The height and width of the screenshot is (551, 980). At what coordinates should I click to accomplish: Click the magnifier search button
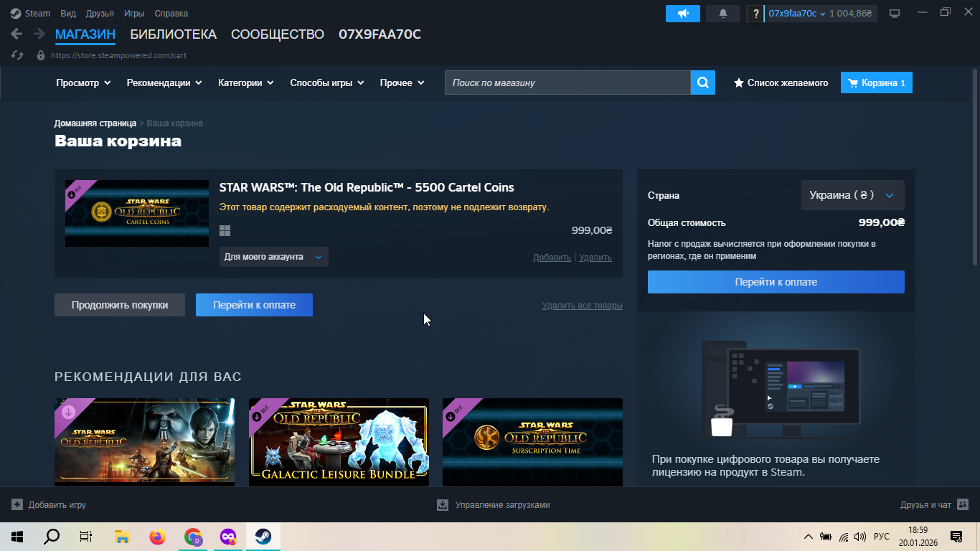(703, 83)
